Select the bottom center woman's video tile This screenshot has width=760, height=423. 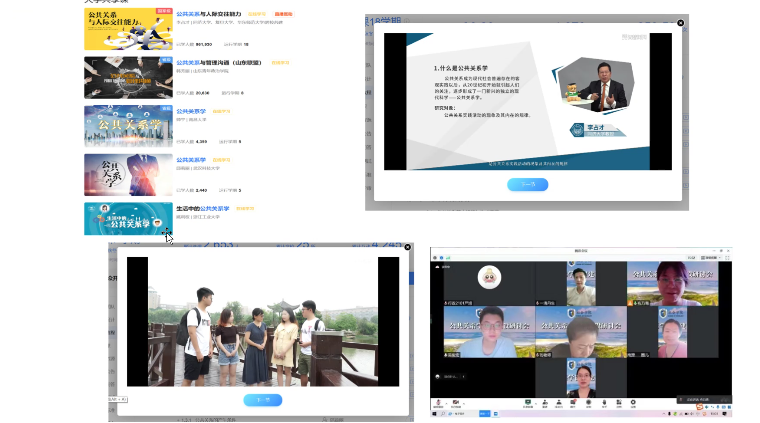click(581, 378)
